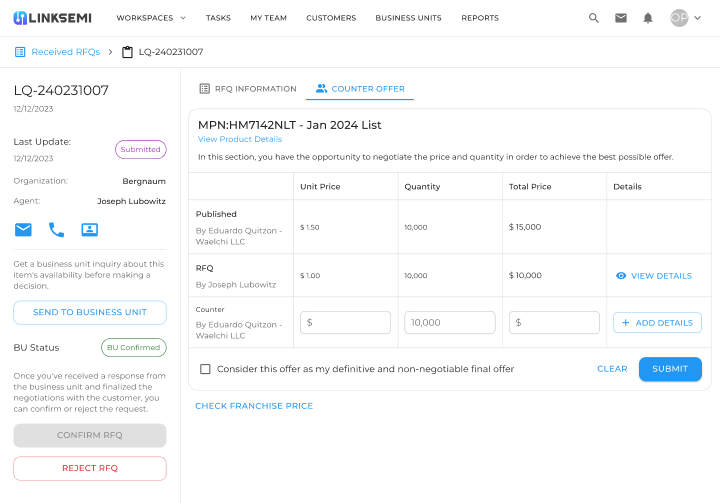Click the breadcrumb LQ-240231007 text
Screen dimensions: 720x503
point(171,52)
